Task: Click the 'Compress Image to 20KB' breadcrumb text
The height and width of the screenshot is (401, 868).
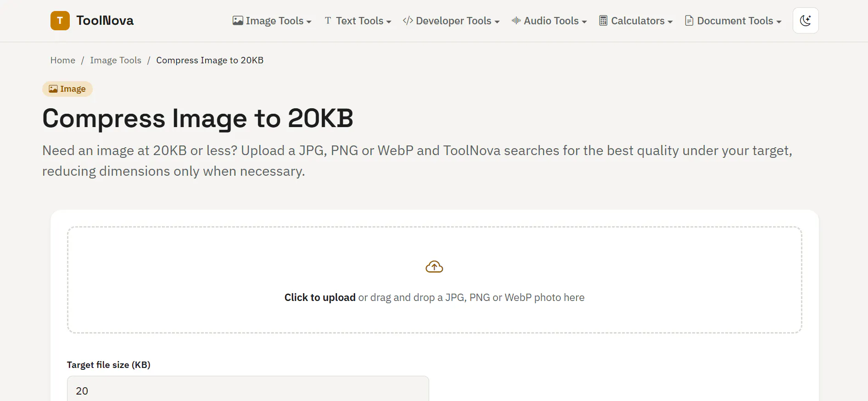Action: [x=210, y=60]
